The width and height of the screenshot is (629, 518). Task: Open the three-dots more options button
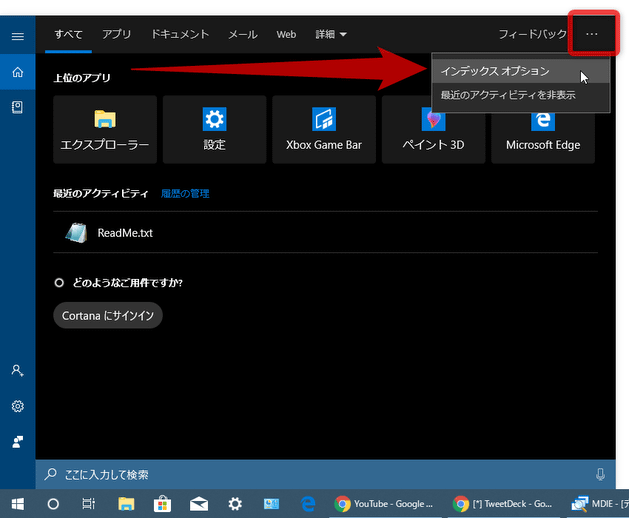tap(592, 35)
